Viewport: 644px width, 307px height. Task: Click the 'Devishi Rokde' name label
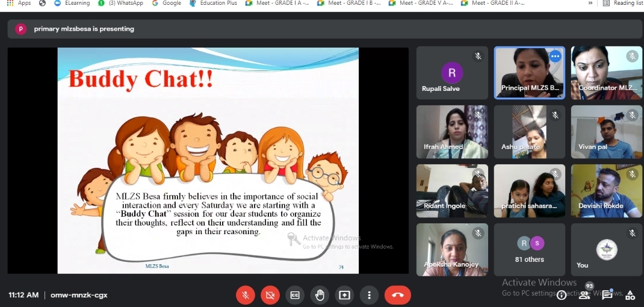pyautogui.click(x=601, y=206)
